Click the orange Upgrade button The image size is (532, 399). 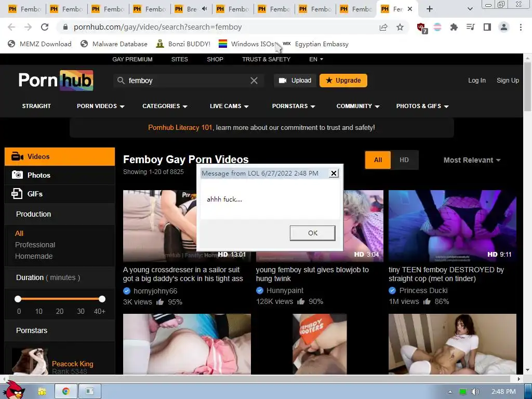[x=343, y=81]
